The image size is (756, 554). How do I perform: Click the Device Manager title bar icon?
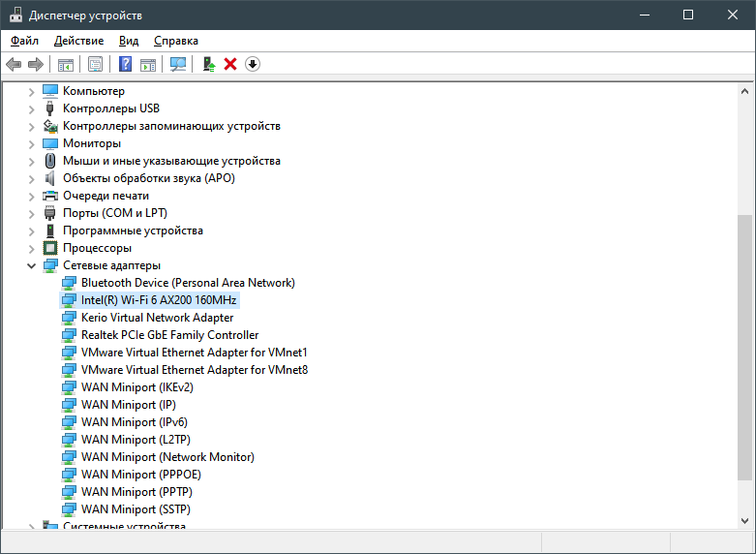15,15
